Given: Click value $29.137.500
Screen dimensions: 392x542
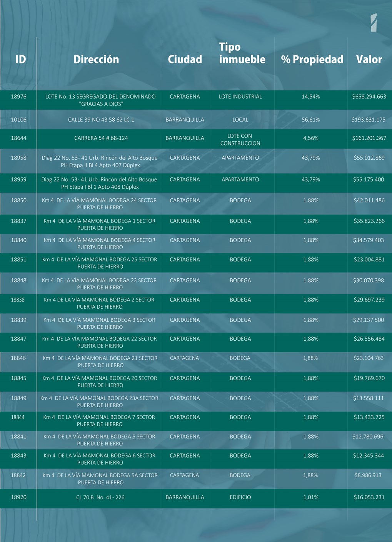Looking at the screenshot, I should (x=369, y=320).
